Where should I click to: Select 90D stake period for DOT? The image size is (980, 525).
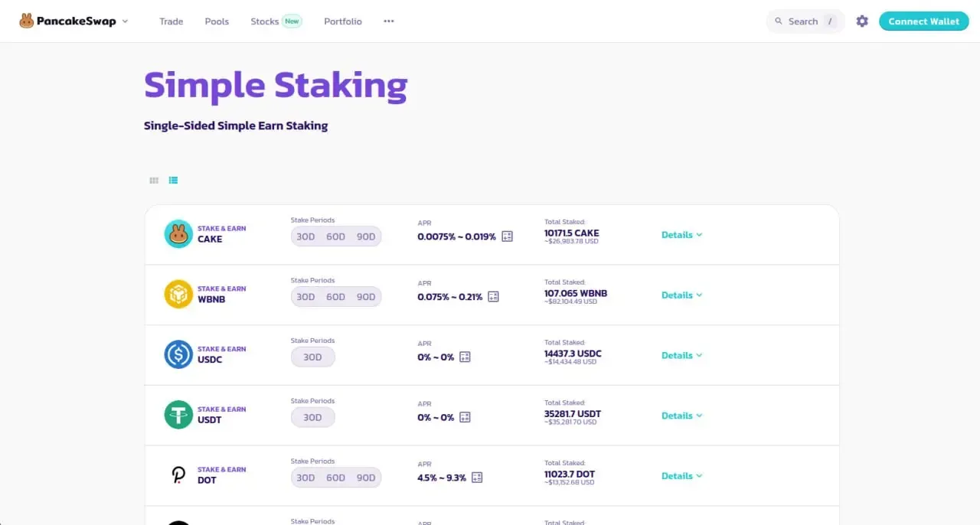point(366,478)
